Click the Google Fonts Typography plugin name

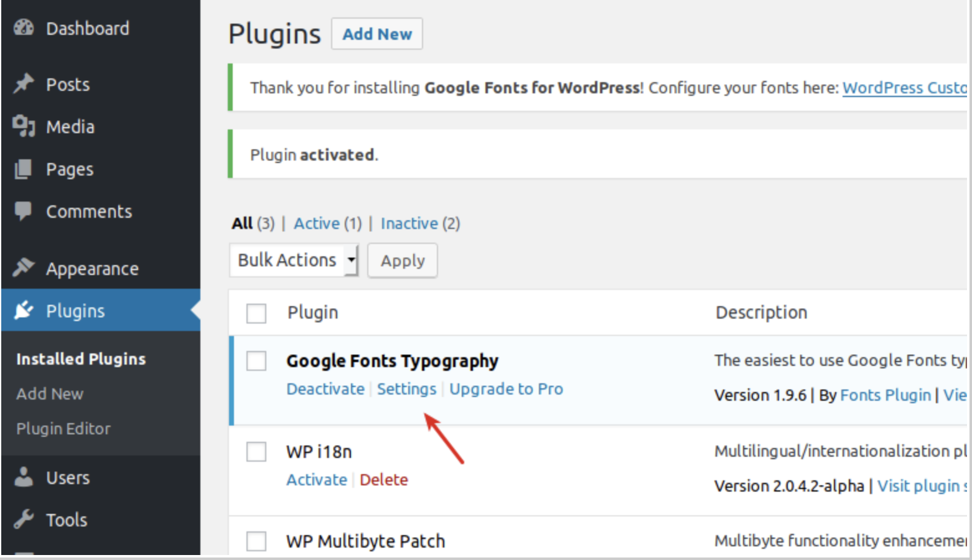point(393,361)
